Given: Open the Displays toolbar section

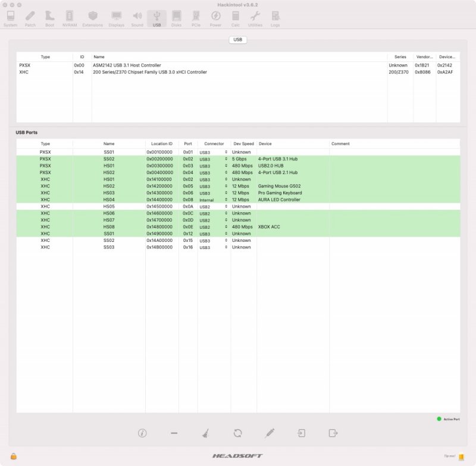Looking at the screenshot, I should [x=116, y=19].
